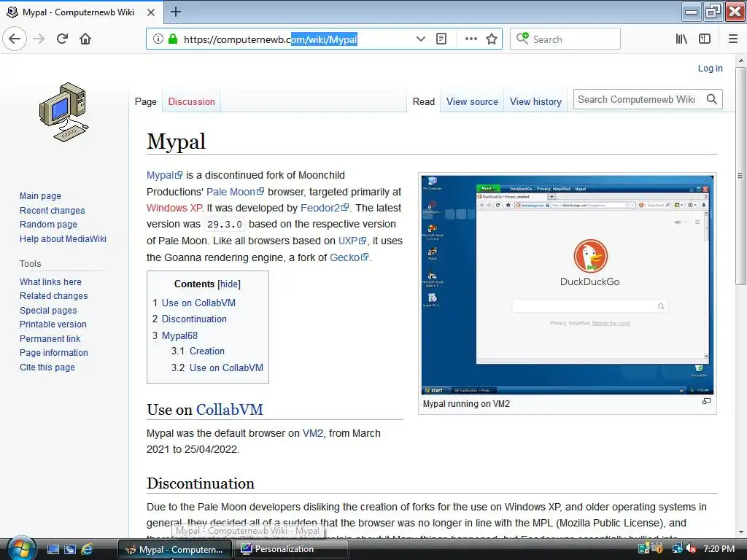Viewport: 747px width, 560px height.
Task: Open the VM2 article link
Action: pos(312,433)
